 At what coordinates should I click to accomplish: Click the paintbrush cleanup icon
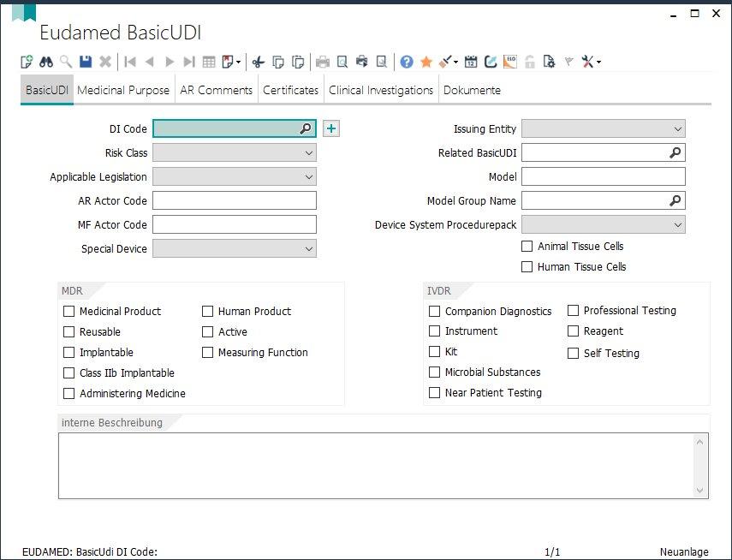[x=445, y=62]
